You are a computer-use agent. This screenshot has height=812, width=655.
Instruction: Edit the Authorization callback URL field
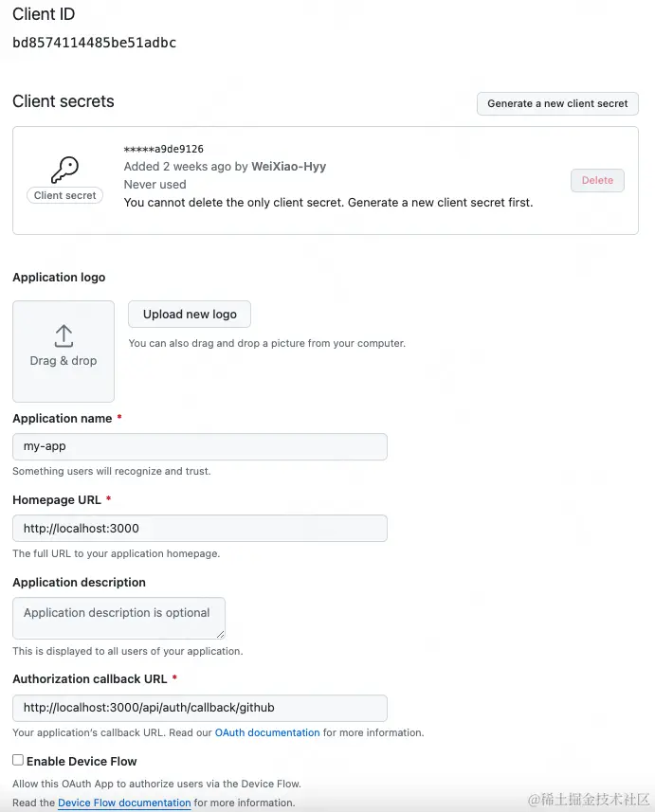tap(200, 708)
